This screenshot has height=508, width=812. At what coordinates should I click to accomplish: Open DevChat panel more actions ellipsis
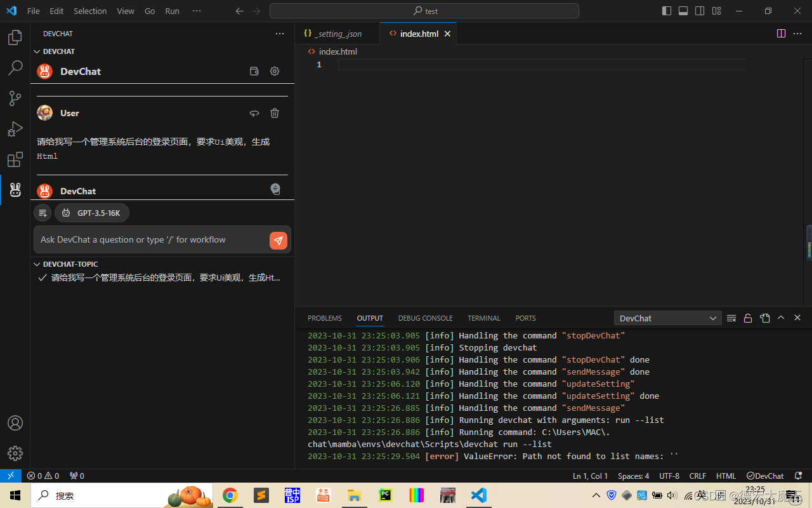pyautogui.click(x=280, y=34)
